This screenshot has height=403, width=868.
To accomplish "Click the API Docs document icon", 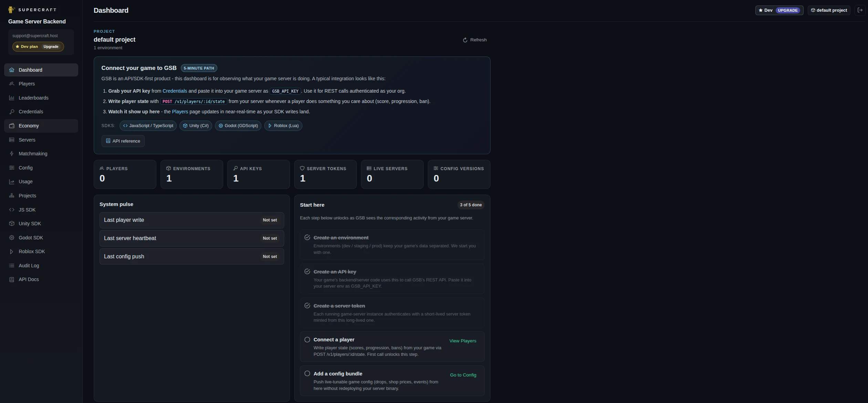I will click(12, 279).
